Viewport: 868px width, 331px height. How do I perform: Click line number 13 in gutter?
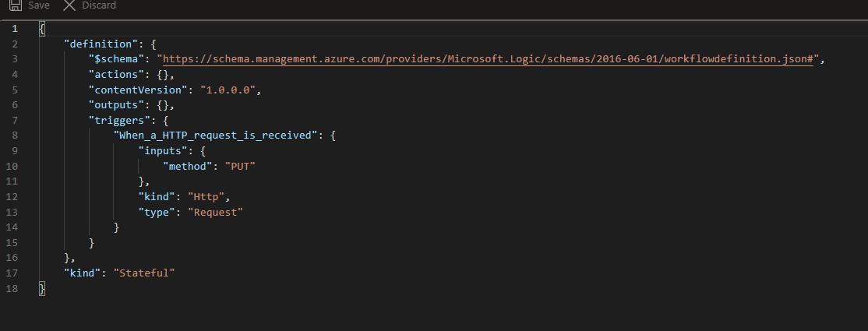(x=12, y=212)
